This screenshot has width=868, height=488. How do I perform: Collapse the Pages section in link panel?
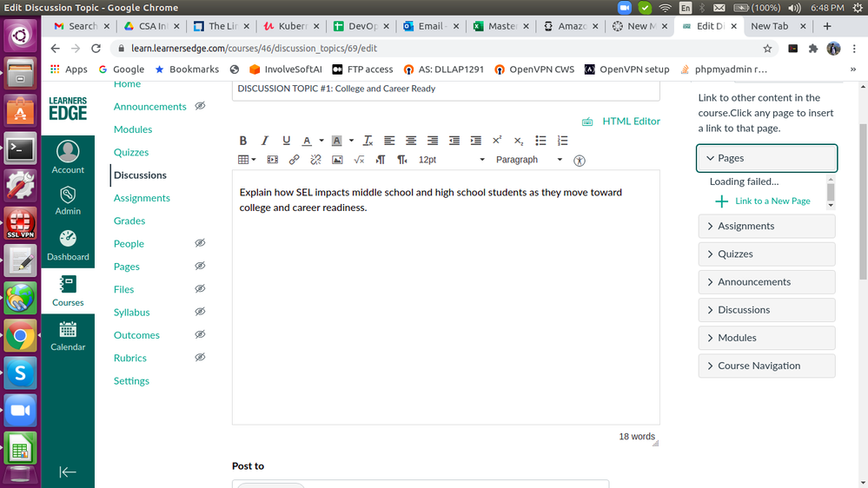(x=766, y=158)
